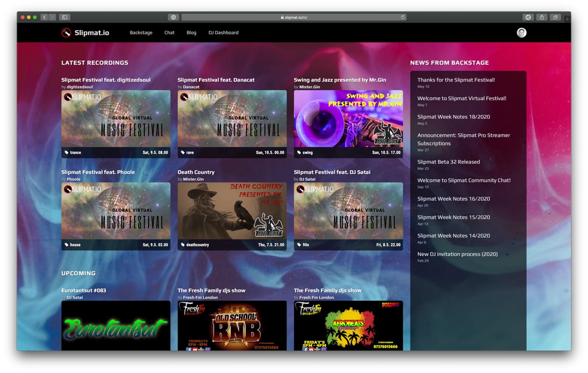Open the 'Death Country' recording title

pos(196,172)
